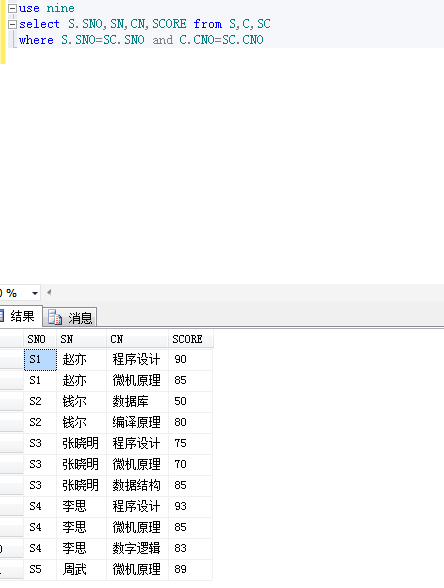Image resolution: width=444 pixels, height=588 pixels.
Task: Select the score cell 50
Action: (190, 402)
